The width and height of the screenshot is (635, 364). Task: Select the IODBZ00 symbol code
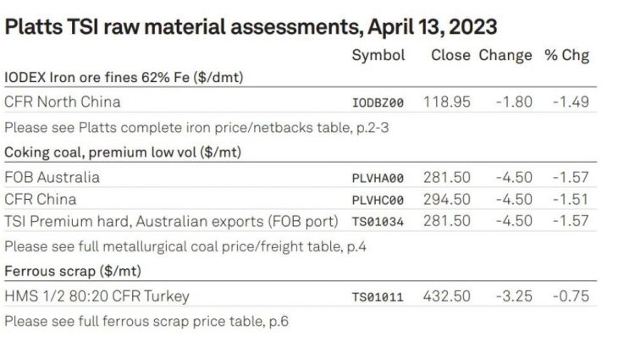pos(378,102)
